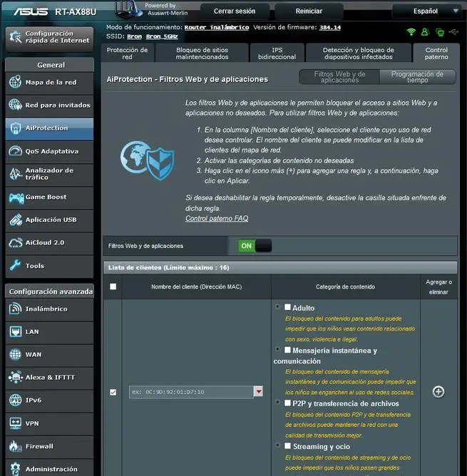
Task: Check Mensajería instantánea y comunicación checkbox
Action: coord(287,350)
